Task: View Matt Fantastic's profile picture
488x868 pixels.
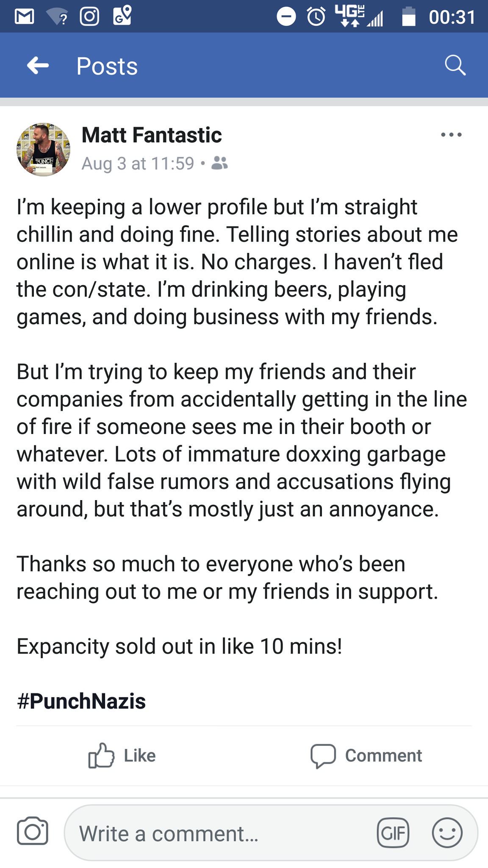Action: (x=43, y=149)
